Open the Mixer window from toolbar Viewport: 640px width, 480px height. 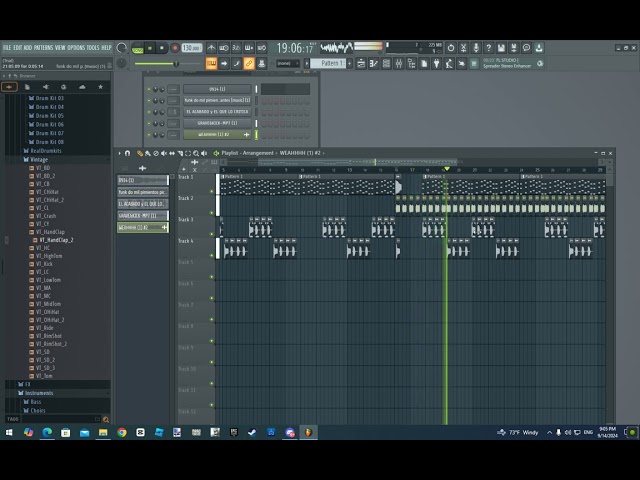point(399,63)
